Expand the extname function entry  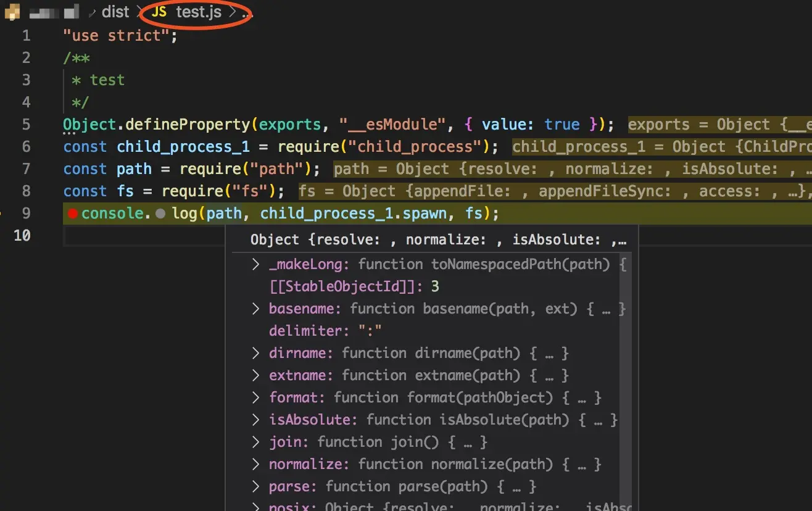[255, 375]
